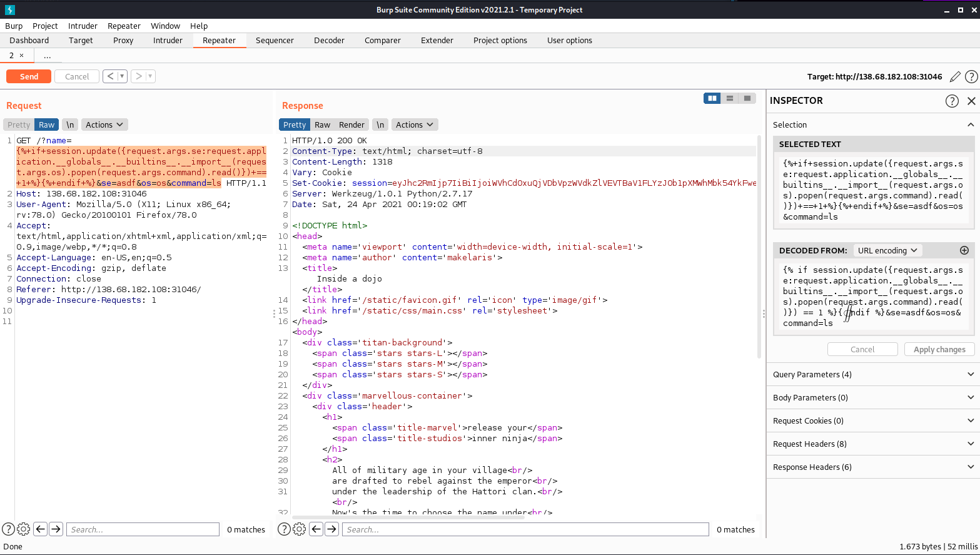Screen dimensions: 980x555
Task: Open the Intruder menu
Action: point(83,26)
